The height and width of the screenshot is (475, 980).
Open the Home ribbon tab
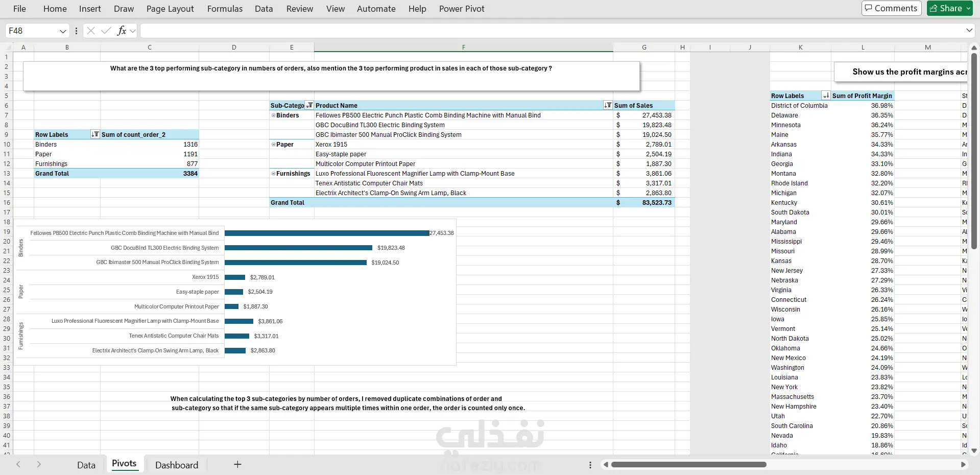[x=55, y=9]
